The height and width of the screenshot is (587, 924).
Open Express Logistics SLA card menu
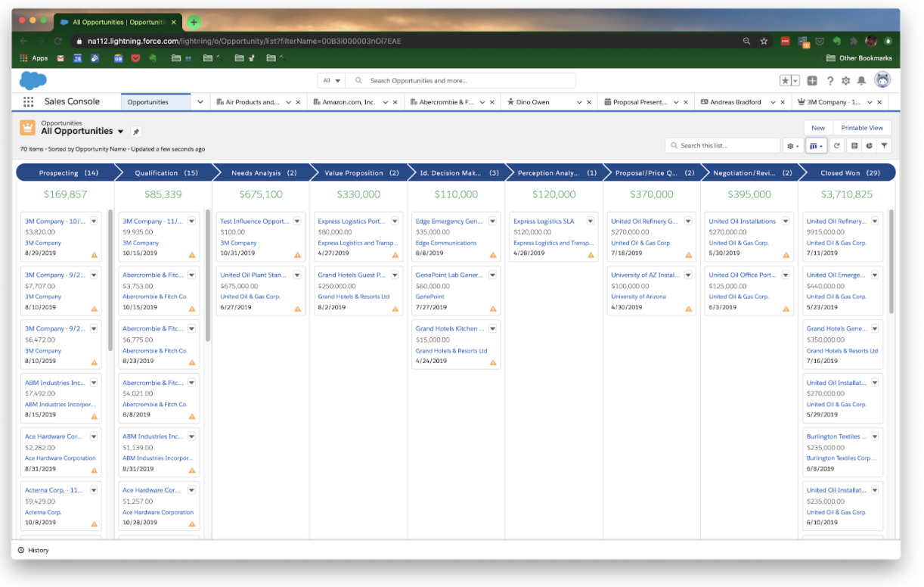click(x=591, y=221)
